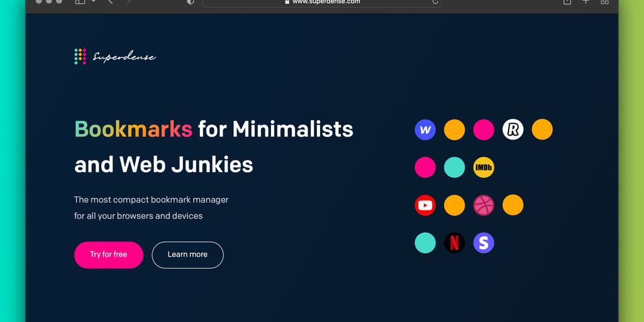Open the IMDb bookmark icon

click(x=484, y=167)
